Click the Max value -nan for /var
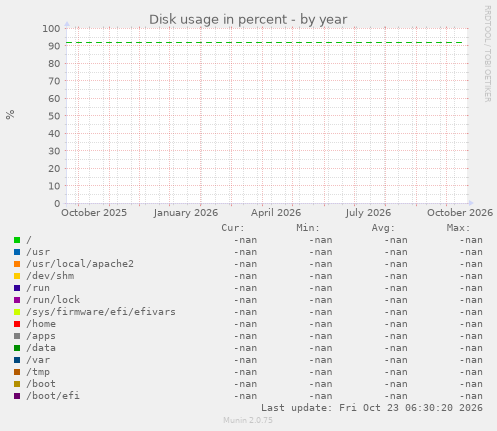497x431 pixels. pos(471,360)
